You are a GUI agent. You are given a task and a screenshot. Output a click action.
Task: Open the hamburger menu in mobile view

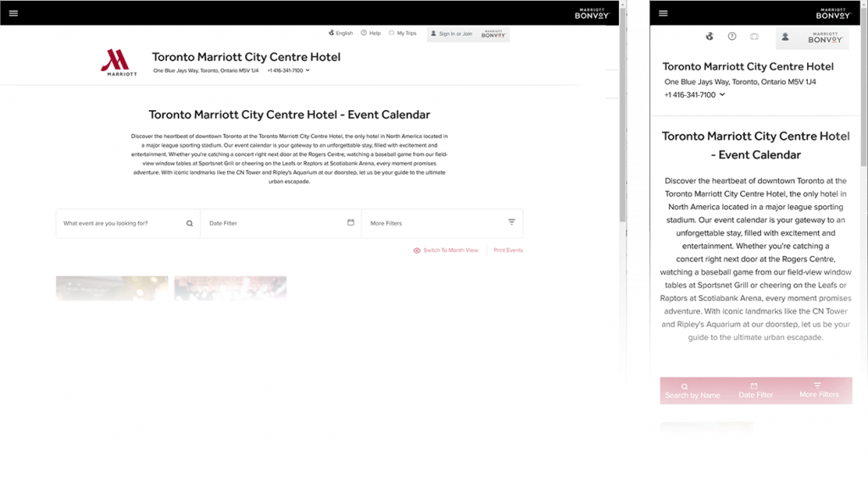pyautogui.click(x=663, y=14)
